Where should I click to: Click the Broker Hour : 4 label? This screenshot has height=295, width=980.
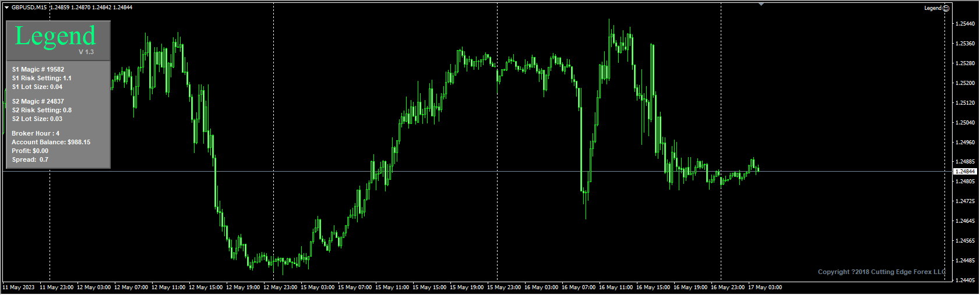[36, 133]
